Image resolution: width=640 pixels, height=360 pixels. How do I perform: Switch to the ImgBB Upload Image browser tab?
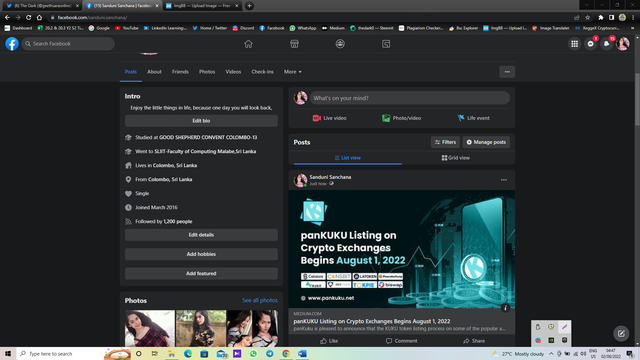point(202,6)
